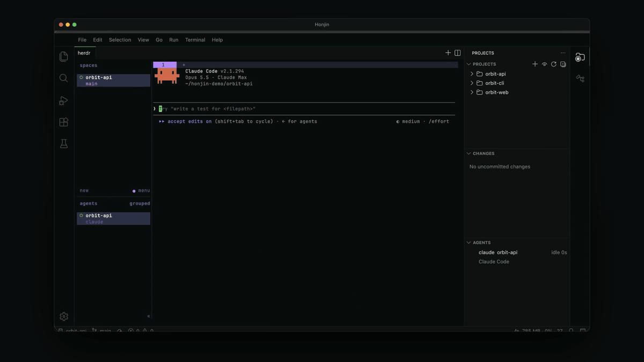Viewport: 644px width, 362px height.
Task: Open the Selection menu
Action: [x=120, y=40]
